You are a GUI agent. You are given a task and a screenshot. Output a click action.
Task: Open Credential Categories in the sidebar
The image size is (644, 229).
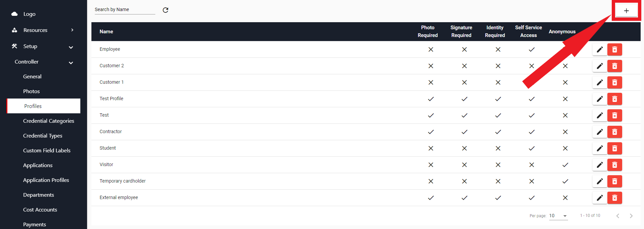tap(48, 121)
